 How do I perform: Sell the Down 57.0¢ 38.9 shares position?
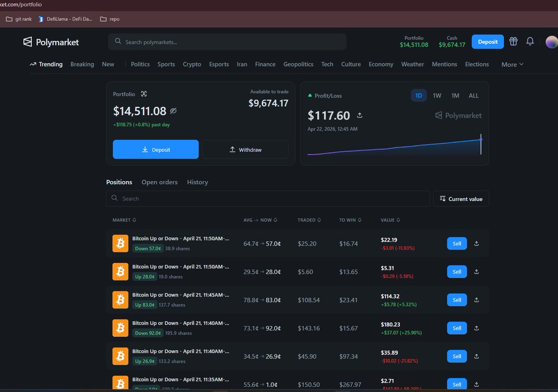click(x=457, y=243)
